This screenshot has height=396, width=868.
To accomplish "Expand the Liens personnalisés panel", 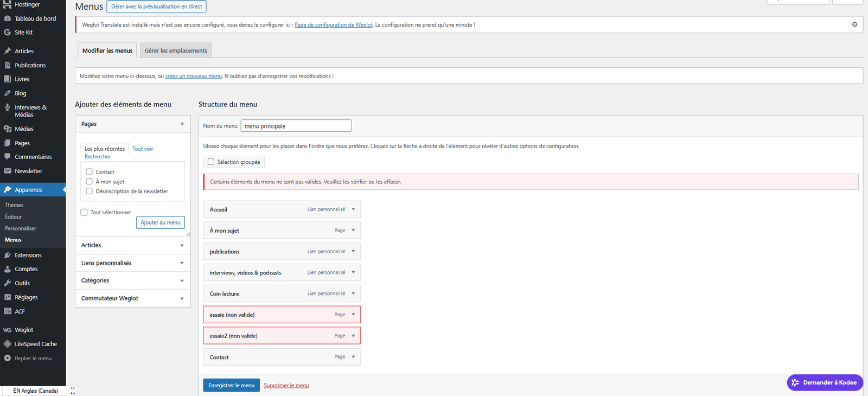I will 182,263.
